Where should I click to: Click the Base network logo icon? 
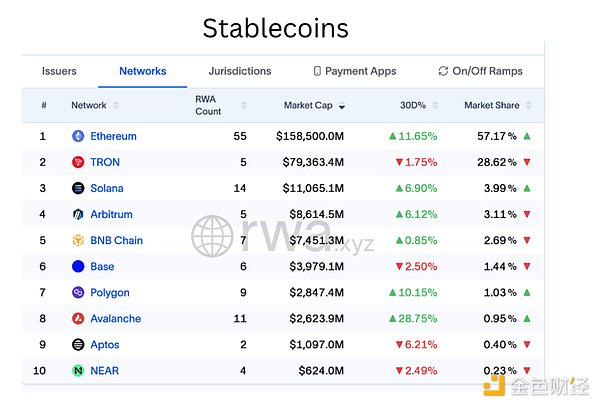pos(78,266)
